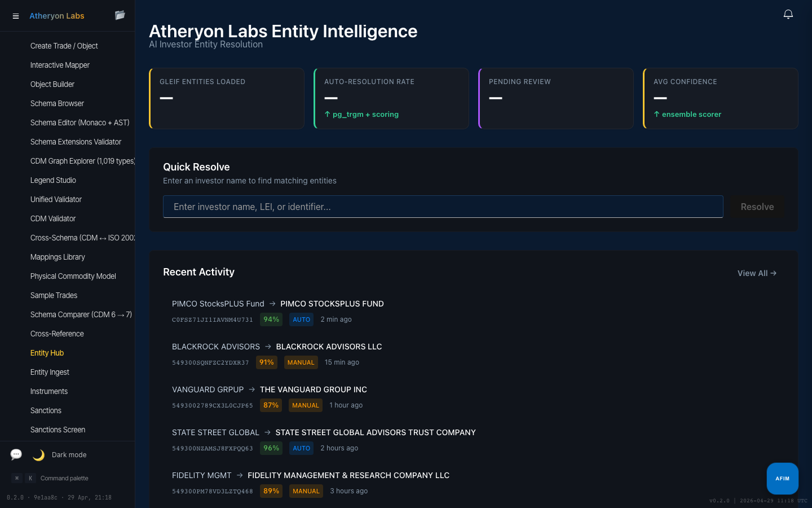Open the notifications bell
This screenshot has height=508, width=812.
(x=788, y=14)
